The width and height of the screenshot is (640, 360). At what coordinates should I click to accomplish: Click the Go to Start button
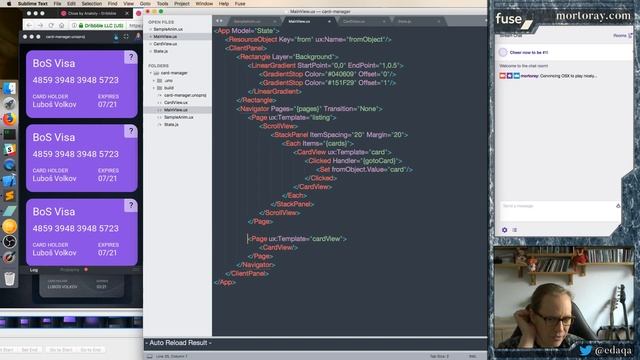[61, 350]
